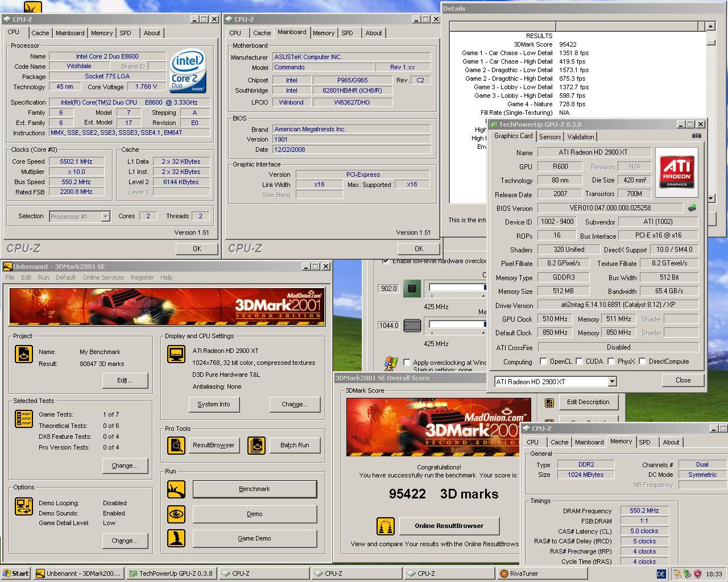
Task: Click the 902.0 core clock value field
Action: (x=388, y=288)
